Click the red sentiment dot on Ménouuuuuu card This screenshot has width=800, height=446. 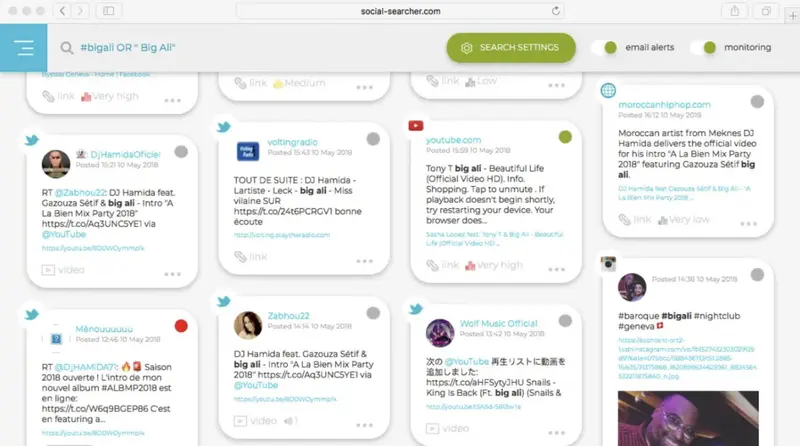click(181, 326)
